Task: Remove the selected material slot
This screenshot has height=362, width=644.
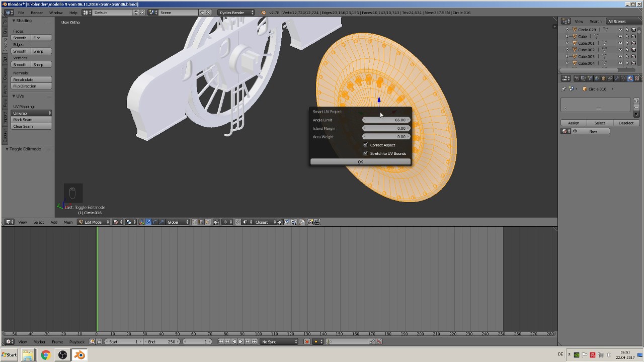Action: pos(636,108)
